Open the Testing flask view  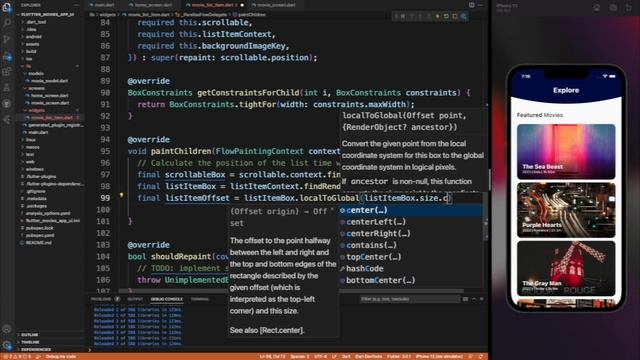pyautogui.click(x=7, y=87)
